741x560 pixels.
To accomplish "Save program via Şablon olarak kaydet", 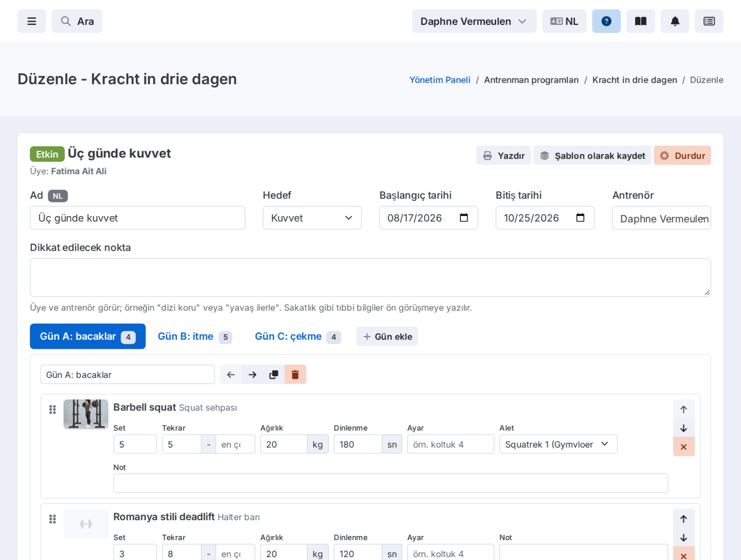I will pyautogui.click(x=592, y=156).
